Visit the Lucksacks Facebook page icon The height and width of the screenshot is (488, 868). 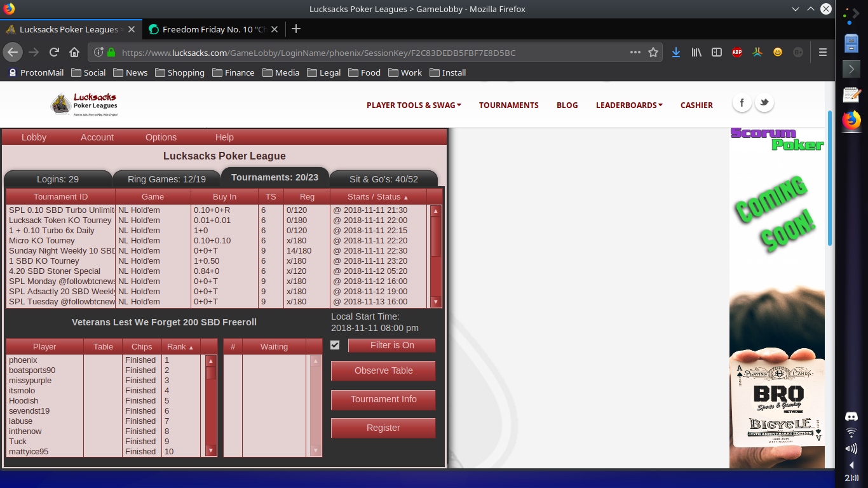tap(742, 102)
